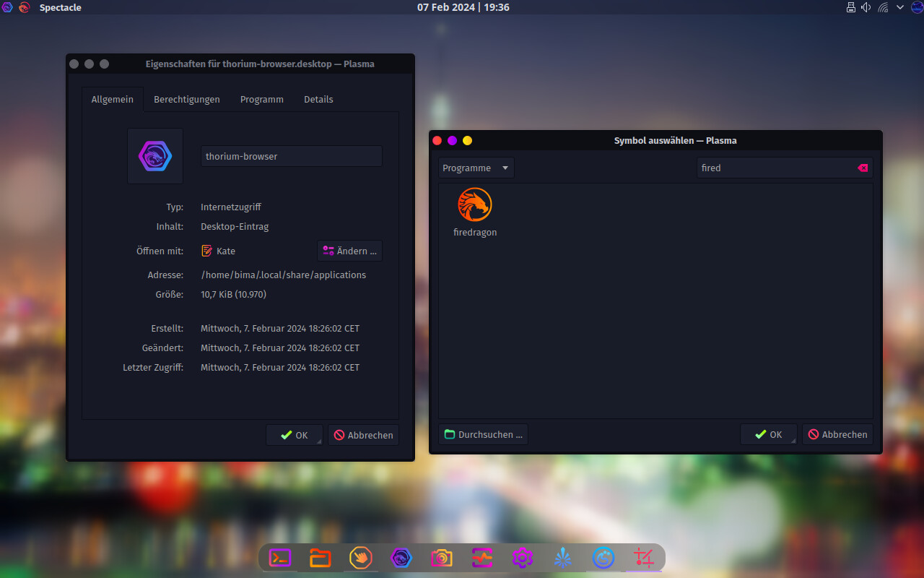Image resolution: width=924 pixels, height=578 pixels.
Task: Click the red crop-tool Spectacle dock icon
Action: (643, 558)
